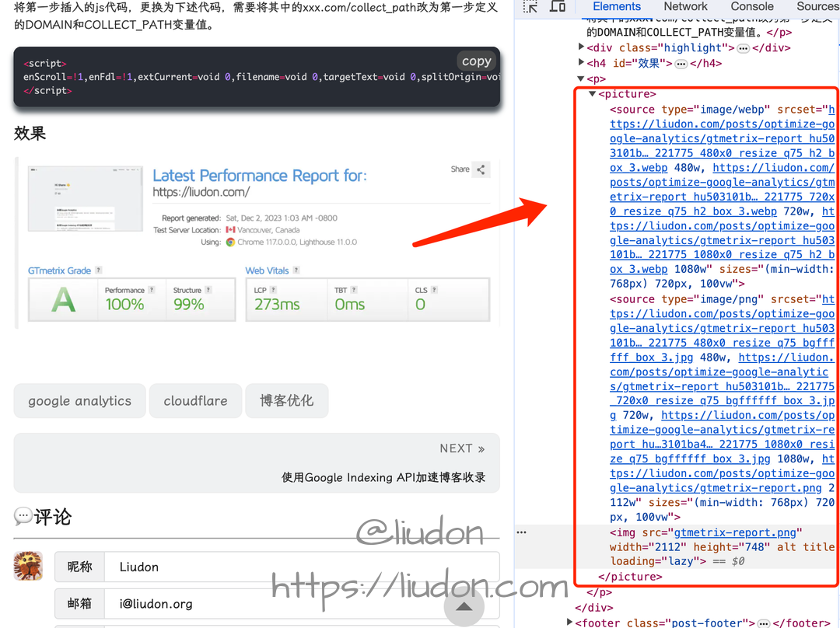Open the Elements tab

tap(617, 6)
